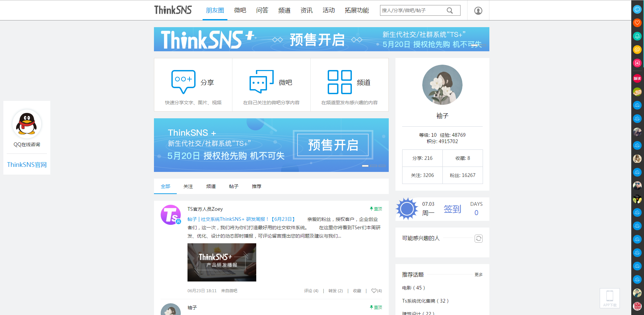Toggle 收藏 on the TS official post
644x315 pixels.
357,291
